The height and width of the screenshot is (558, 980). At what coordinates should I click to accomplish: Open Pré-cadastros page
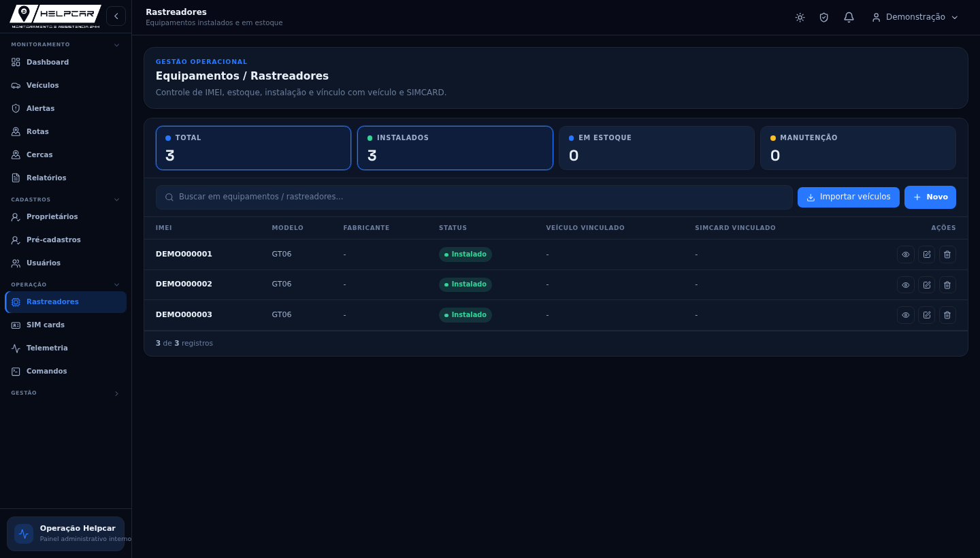[65, 240]
